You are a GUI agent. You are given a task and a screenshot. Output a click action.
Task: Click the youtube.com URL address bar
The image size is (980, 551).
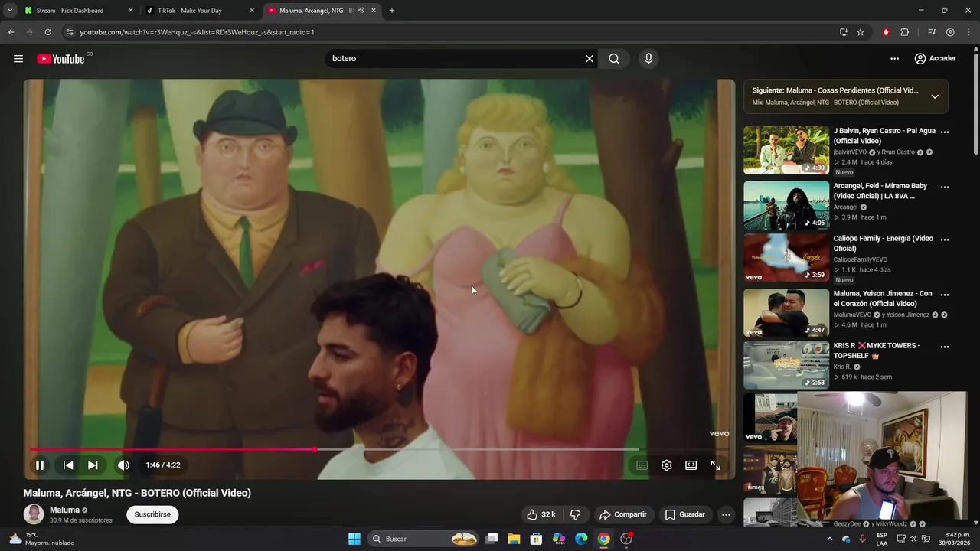click(452, 32)
